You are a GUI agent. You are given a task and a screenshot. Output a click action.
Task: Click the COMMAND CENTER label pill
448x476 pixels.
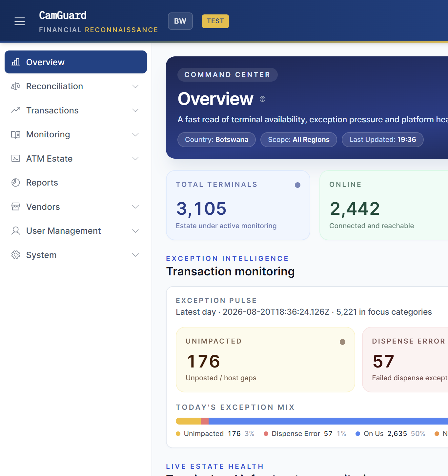click(228, 75)
